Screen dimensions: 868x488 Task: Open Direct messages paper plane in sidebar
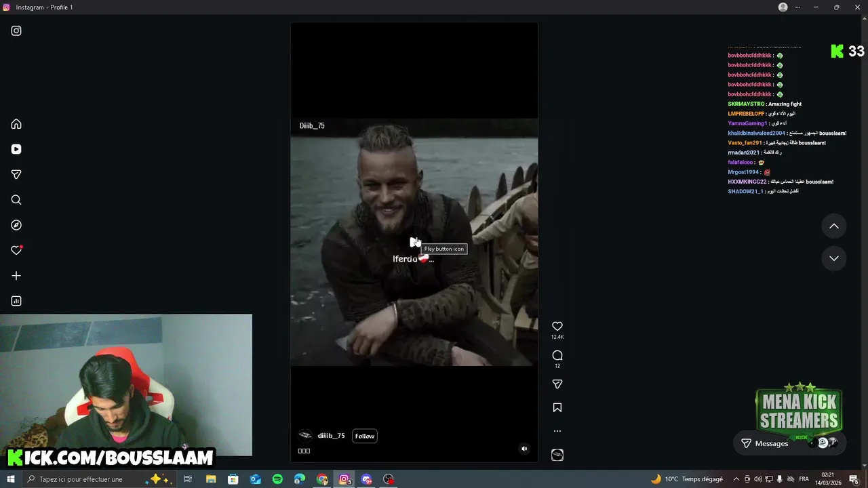(x=16, y=174)
